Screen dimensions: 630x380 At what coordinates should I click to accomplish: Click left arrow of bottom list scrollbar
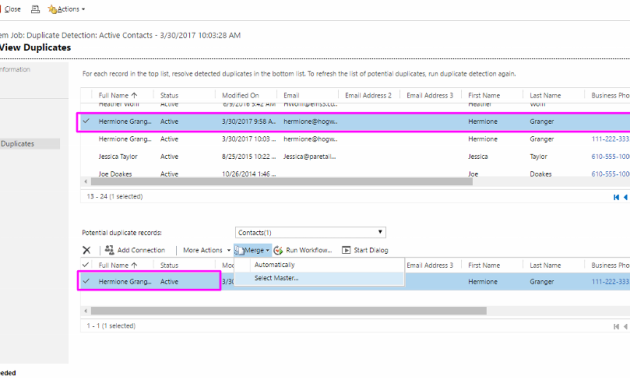[x=86, y=311]
